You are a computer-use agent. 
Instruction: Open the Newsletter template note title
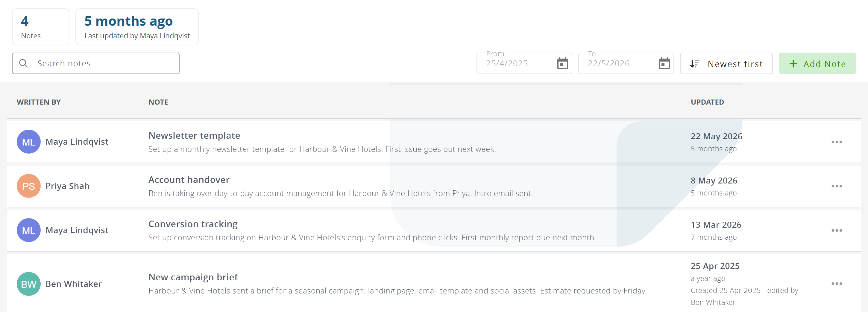pos(195,135)
